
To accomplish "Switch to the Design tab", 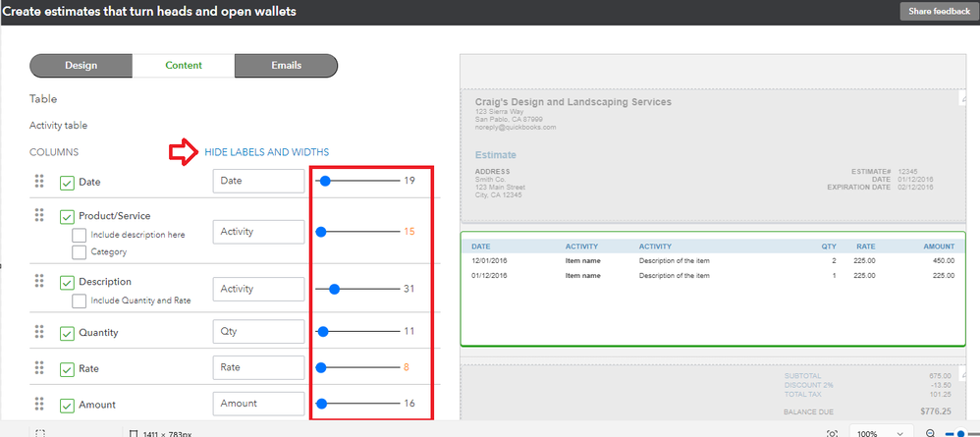I will pyautogui.click(x=82, y=66).
